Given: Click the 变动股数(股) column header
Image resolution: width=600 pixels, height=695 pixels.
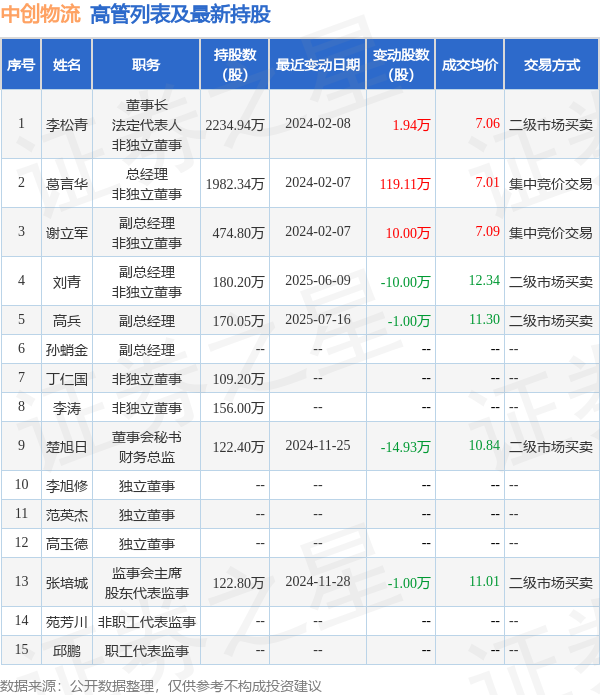Looking at the screenshot, I should (x=401, y=65).
